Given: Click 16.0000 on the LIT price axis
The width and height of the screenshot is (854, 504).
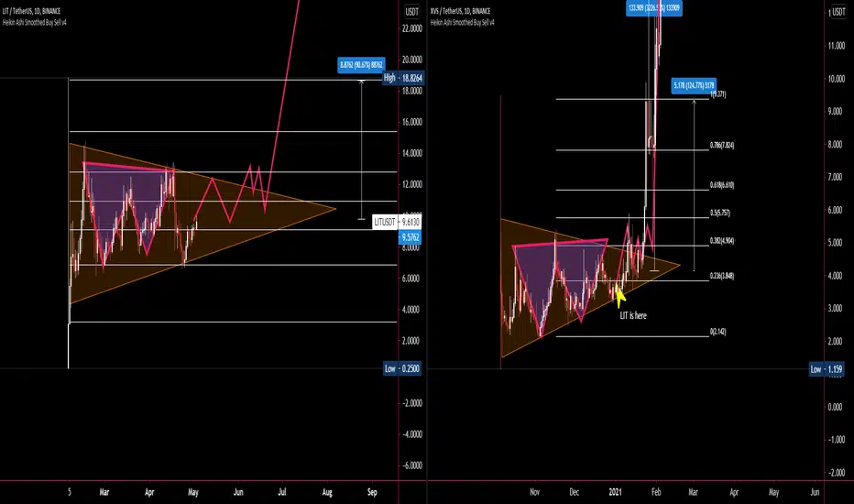Looking at the screenshot, I should click(x=411, y=122).
